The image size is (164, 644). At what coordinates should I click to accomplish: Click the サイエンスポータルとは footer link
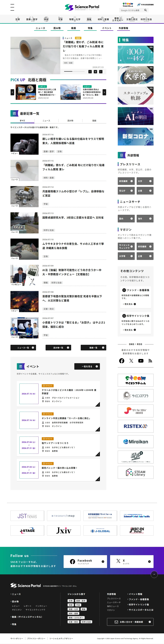click(x=141, y=610)
